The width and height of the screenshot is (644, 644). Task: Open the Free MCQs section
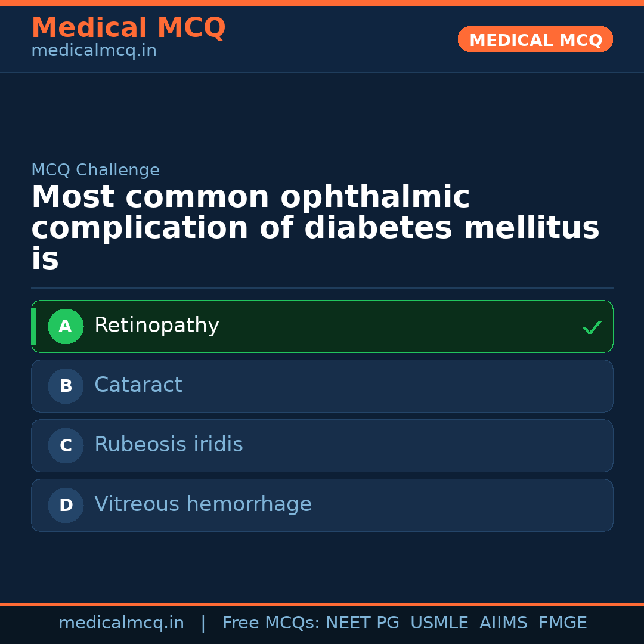click(x=271, y=623)
